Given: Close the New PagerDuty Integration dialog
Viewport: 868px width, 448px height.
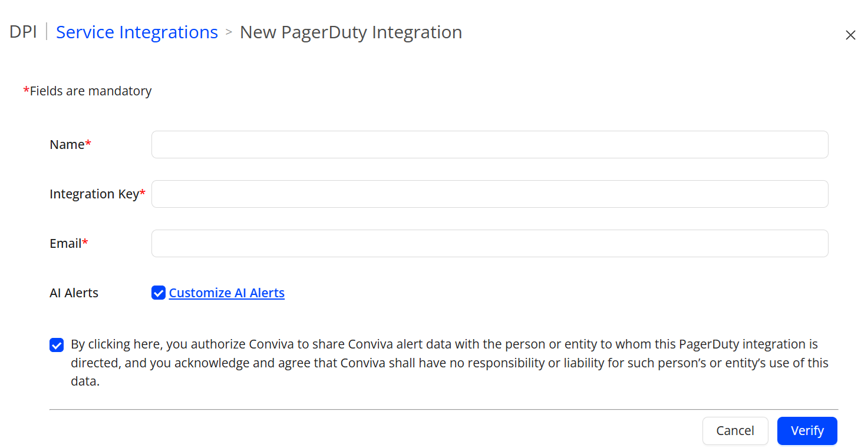Looking at the screenshot, I should [x=850, y=35].
